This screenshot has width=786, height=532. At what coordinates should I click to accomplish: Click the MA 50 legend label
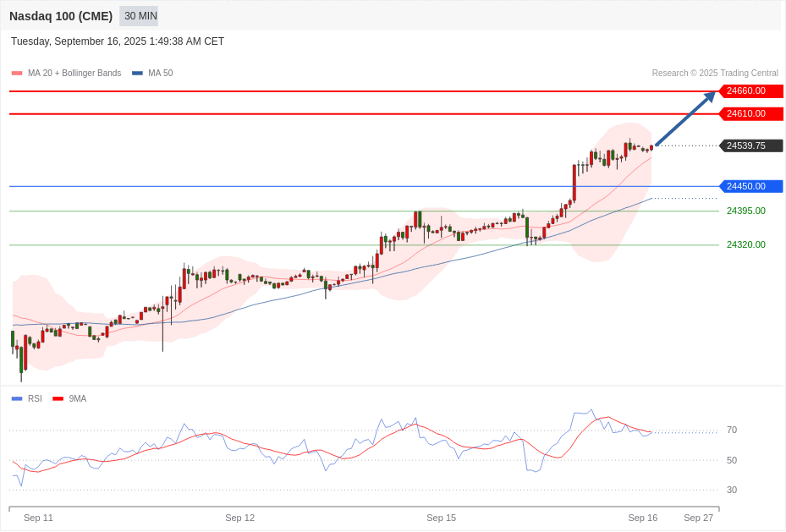point(161,73)
